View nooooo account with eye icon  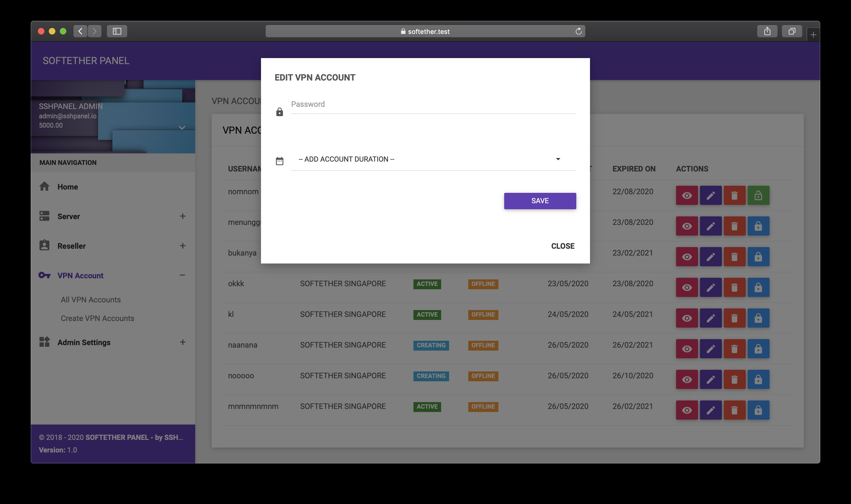click(x=687, y=379)
